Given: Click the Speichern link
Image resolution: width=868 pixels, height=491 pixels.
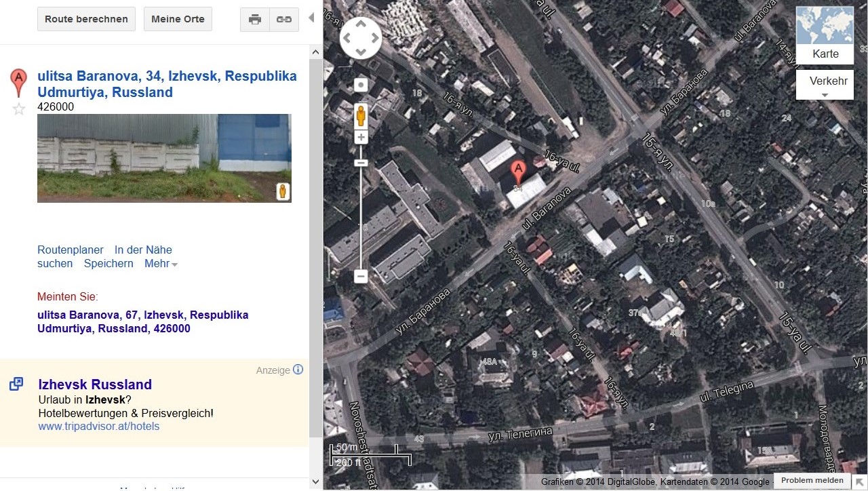Looking at the screenshot, I should pyautogui.click(x=108, y=264).
